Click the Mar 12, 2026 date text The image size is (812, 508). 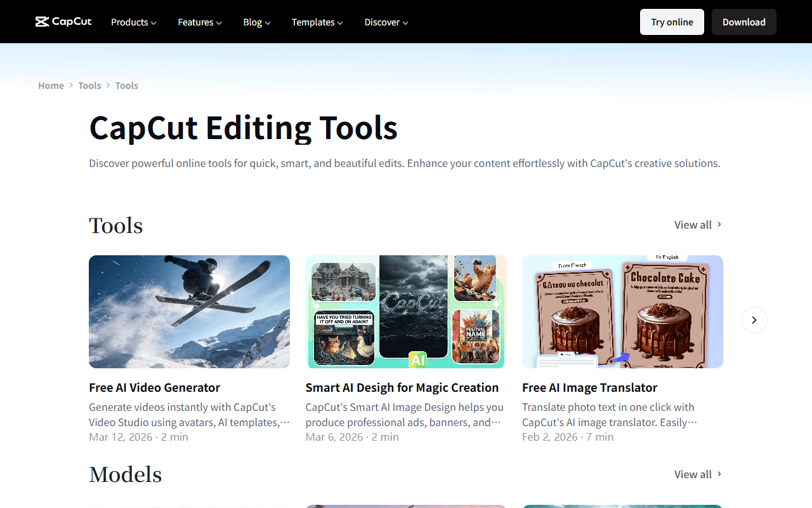pos(121,437)
